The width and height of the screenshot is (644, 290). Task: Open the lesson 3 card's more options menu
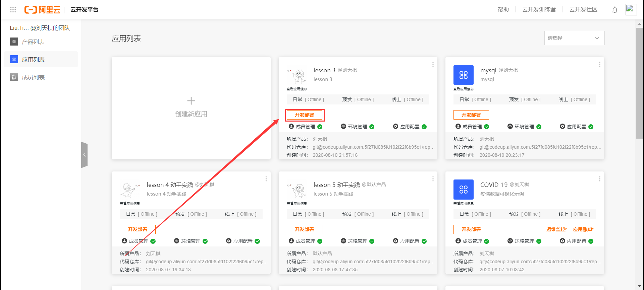tap(433, 64)
